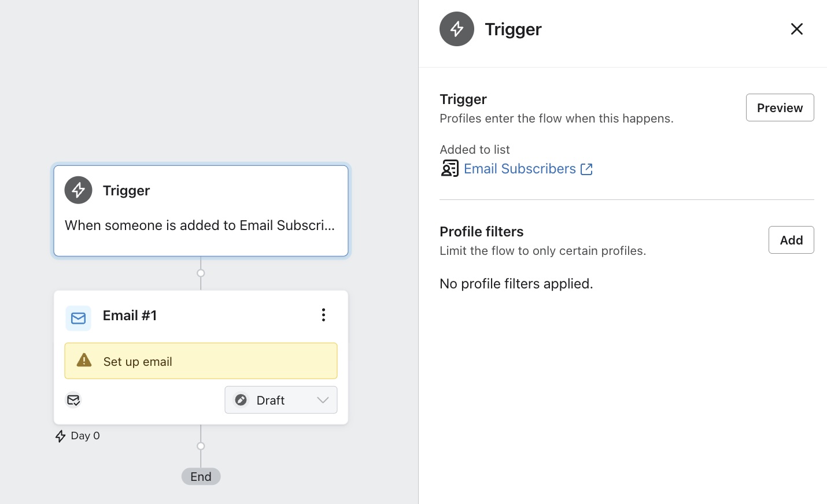
Task: Click the blue envelope icon on Email #1
Action: click(78, 318)
